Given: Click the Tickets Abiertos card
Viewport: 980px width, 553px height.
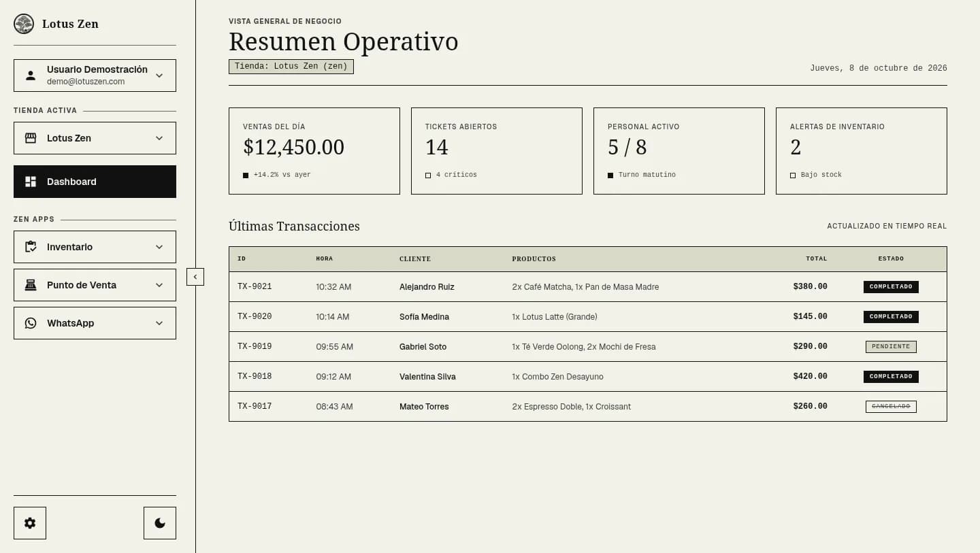Looking at the screenshot, I should [497, 151].
